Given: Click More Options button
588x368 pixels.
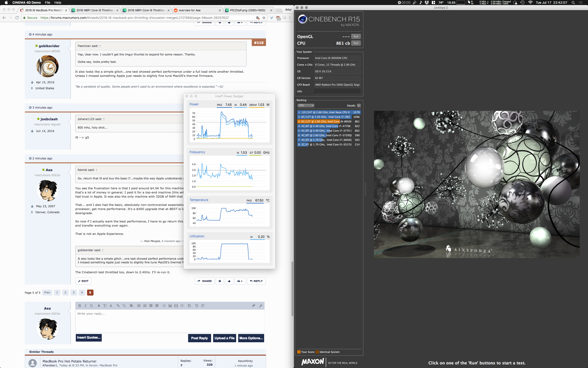Looking at the screenshot, I should (x=251, y=338).
